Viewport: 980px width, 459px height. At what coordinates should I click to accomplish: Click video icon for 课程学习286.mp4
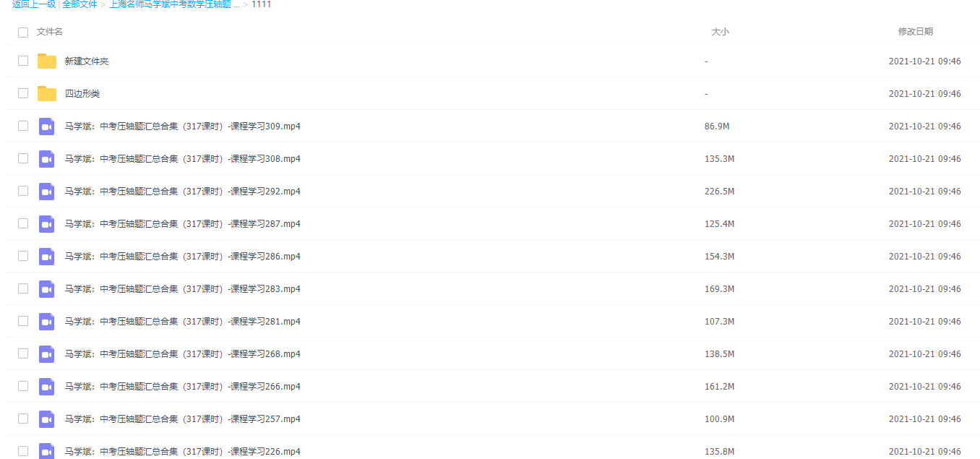click(x=47, y=257)
